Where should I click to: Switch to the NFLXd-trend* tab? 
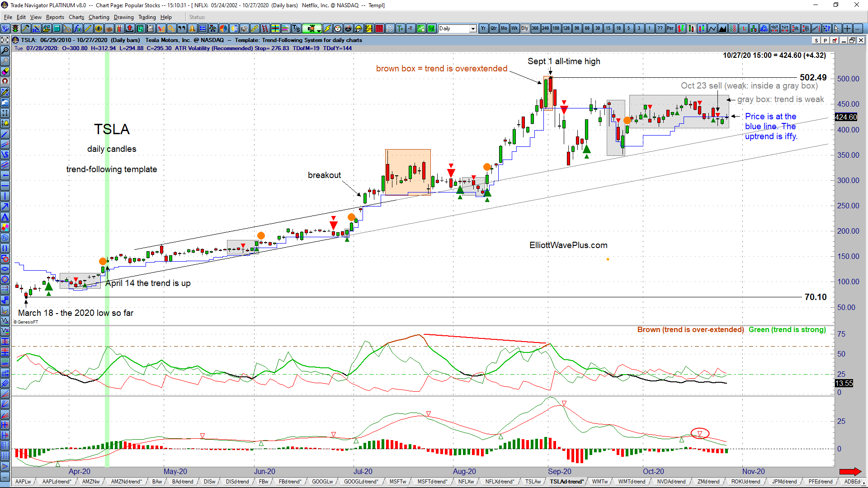pyautogui.click(x=500, y=482)
